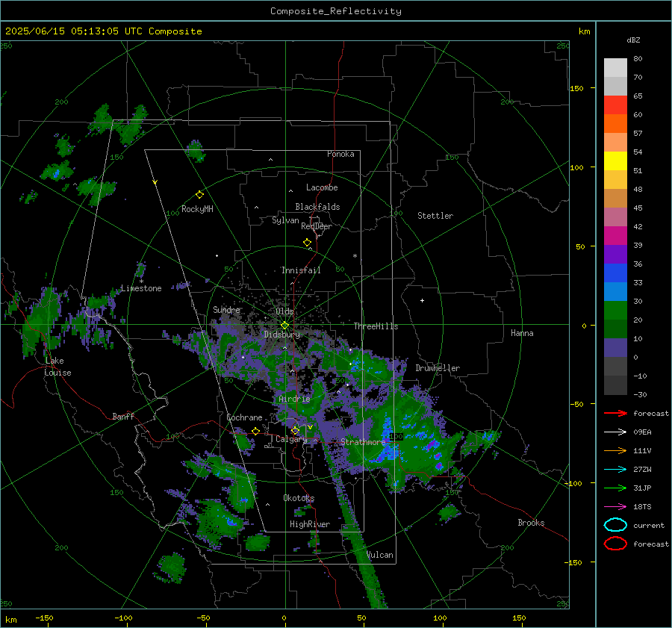The width and height of the screenshot is (672, 628).
Task: Pick the 60 dBZ orange swatch
Action: pyautogui.click(x=615, y=123)
